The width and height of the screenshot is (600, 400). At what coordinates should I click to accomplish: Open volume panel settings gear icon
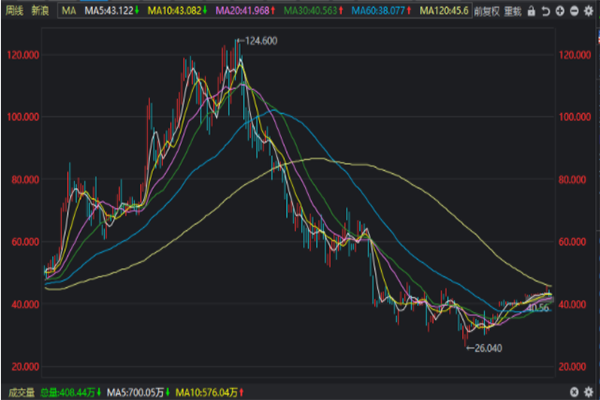tap(573, 391)
